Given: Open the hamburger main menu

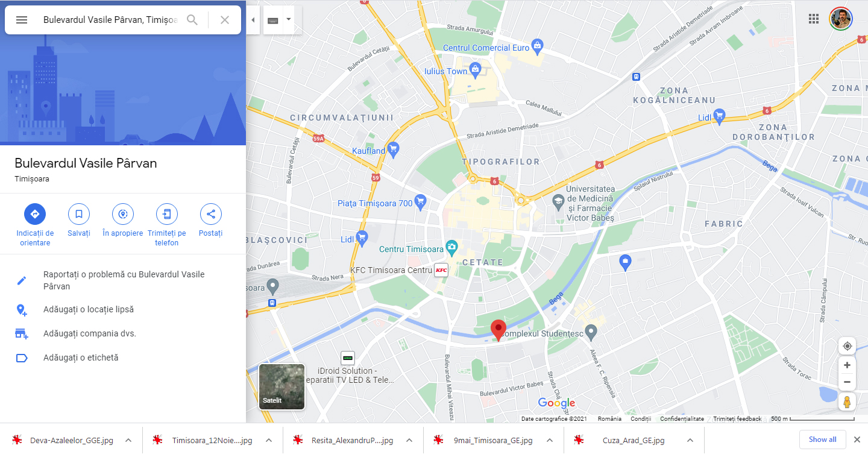Looking at the screenshot, I should pos(22,20).
